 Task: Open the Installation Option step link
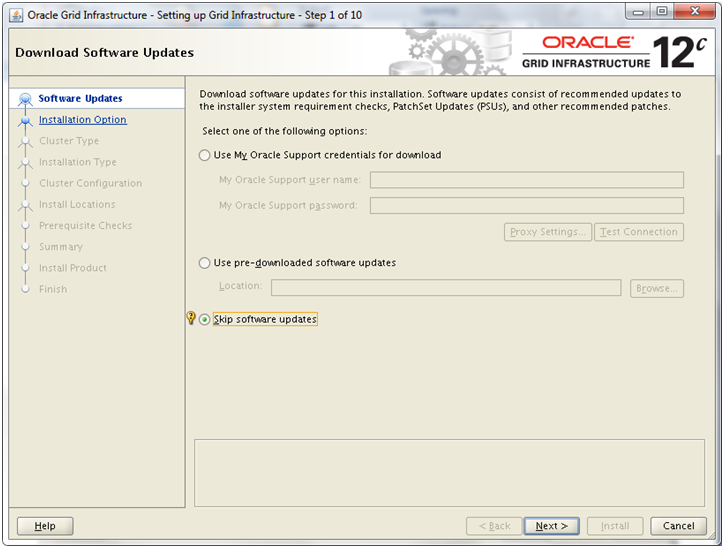click(83, 120)
